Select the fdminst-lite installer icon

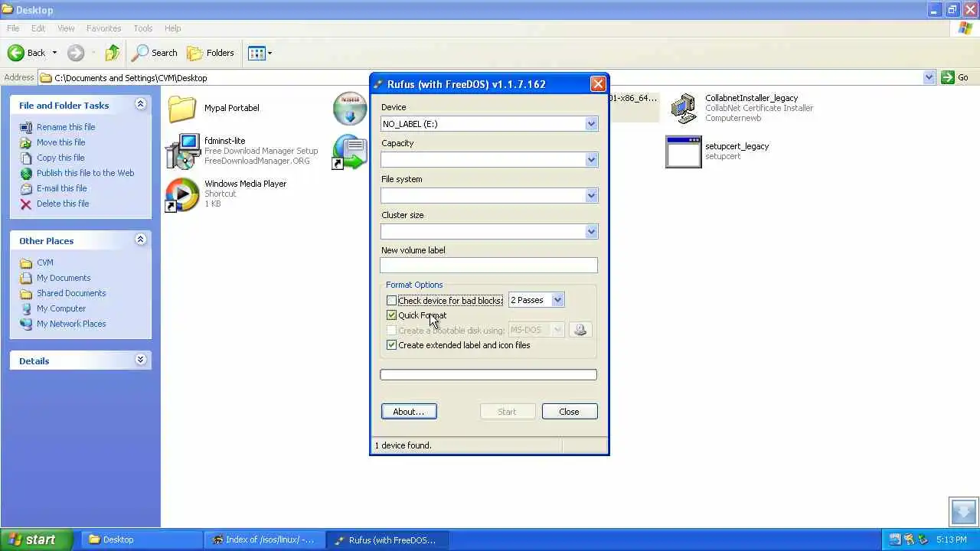coord(182,151)
